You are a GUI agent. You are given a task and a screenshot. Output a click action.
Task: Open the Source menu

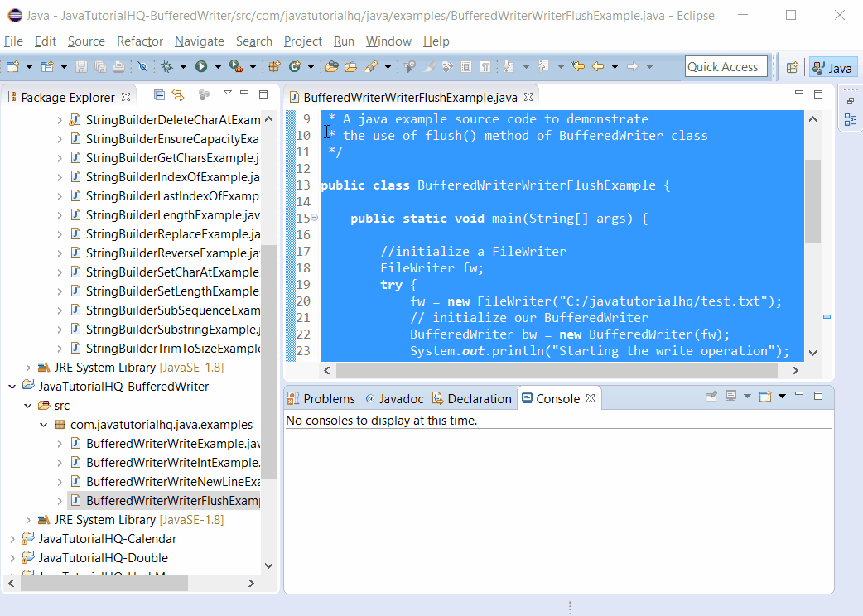click(x=86, y=41)
